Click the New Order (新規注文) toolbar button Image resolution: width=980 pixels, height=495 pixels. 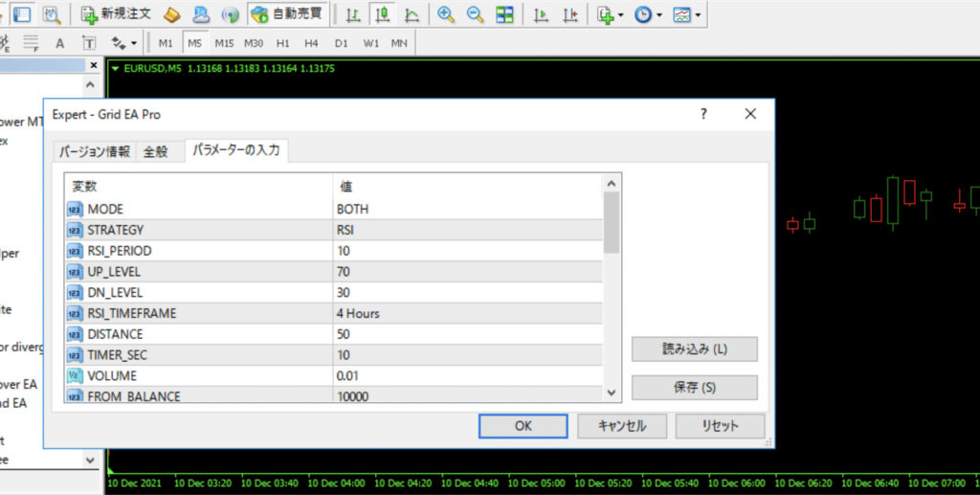[x=116, y=14]
